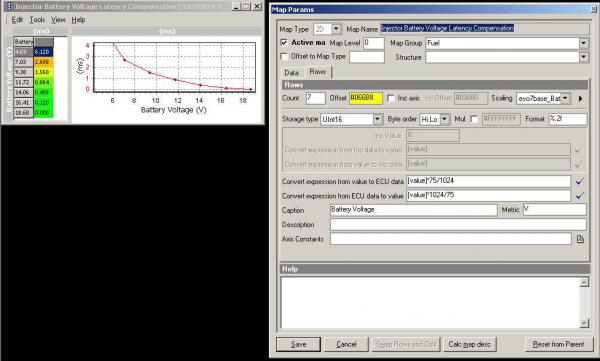Validate the ECU data to value expression
600x361 pixels.
[580, 196]
